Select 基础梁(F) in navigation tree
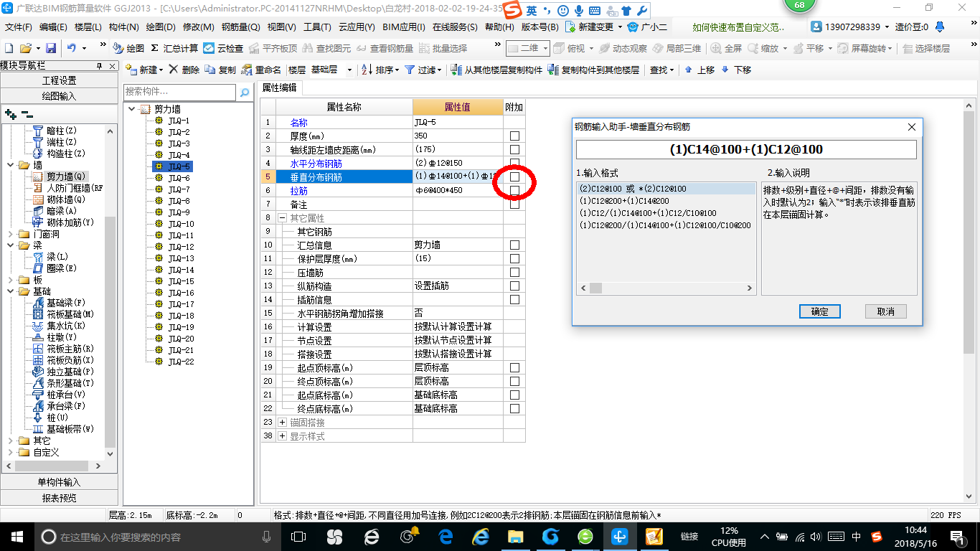Screen dimensions: 980x551 (x=59, y=303)
